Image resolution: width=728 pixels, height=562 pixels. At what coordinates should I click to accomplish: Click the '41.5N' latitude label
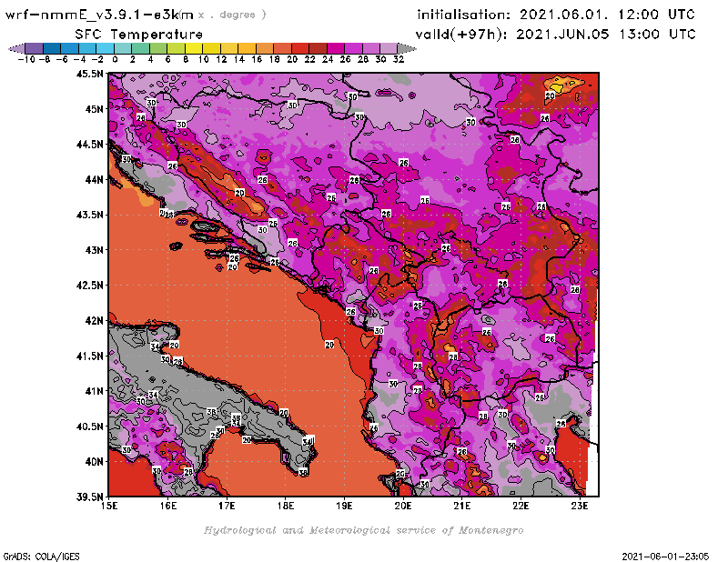[x=89, y=356]
